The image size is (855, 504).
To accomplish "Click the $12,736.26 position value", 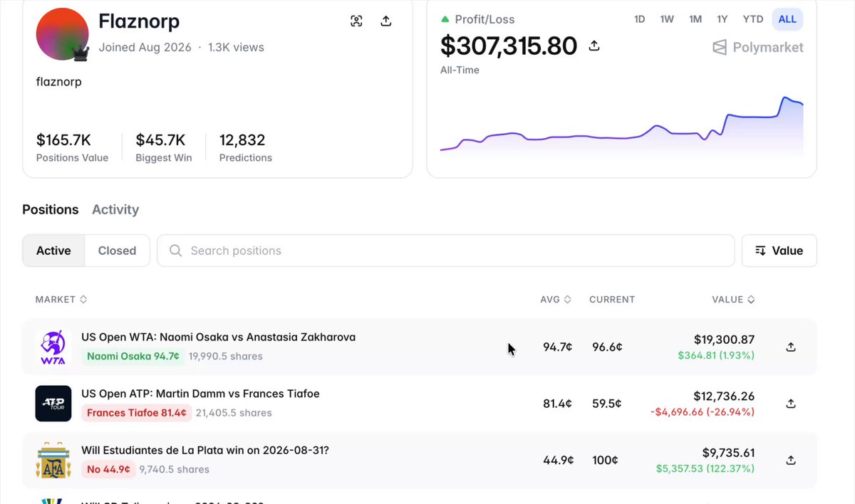I will pyautogui.click(x=724, y=397).
